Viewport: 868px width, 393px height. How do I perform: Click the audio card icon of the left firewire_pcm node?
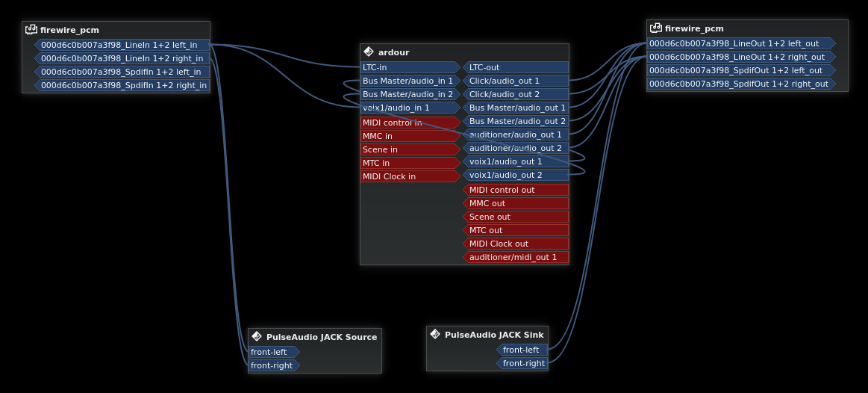[x=31, y=29]
